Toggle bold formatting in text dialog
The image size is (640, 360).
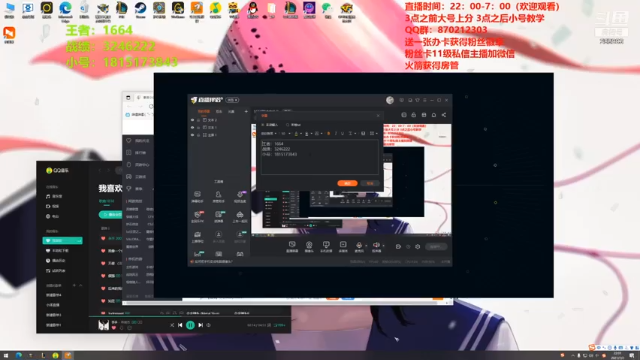[329, 133]
